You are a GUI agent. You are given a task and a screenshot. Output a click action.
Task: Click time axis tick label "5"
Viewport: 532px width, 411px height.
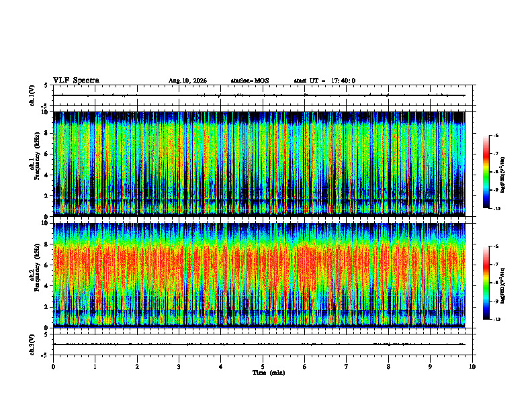click(x=263, y=367)
